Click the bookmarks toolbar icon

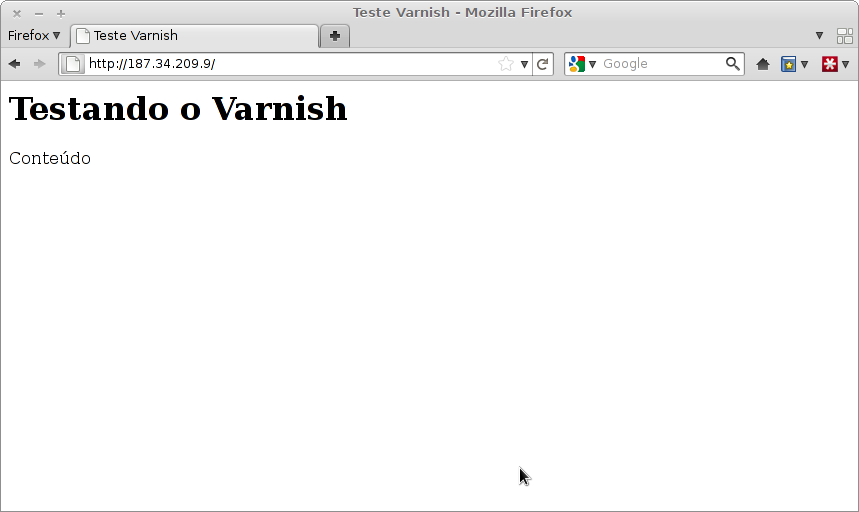(788, 64)
